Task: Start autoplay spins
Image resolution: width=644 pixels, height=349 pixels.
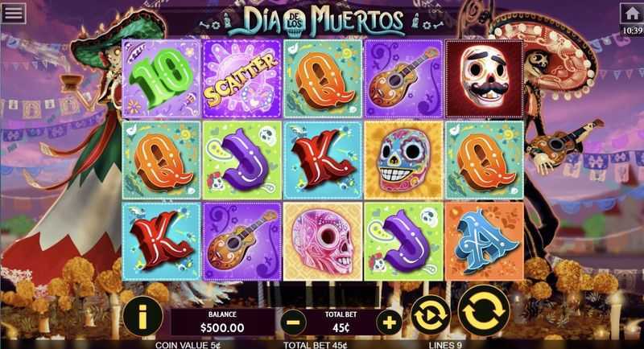Action: click(430, 315)
